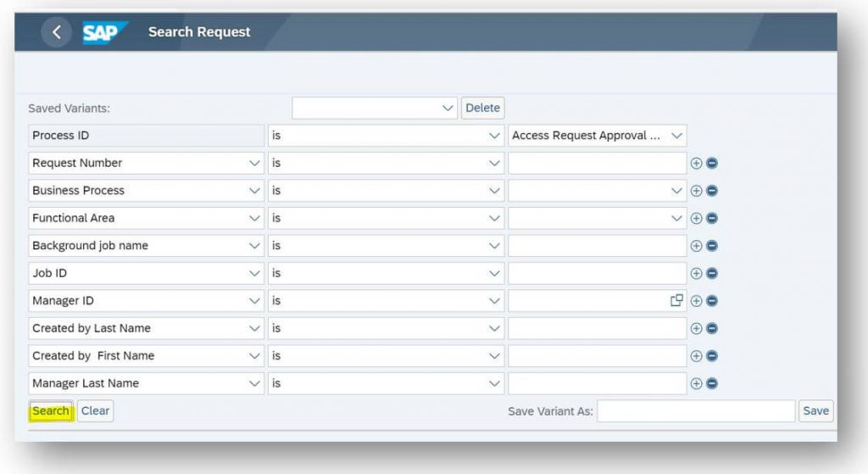The width and height of the screenshot is (868, 474).
Task: Open value help for Manager ID
Action: pyautogui.click(x=676, y=301)
